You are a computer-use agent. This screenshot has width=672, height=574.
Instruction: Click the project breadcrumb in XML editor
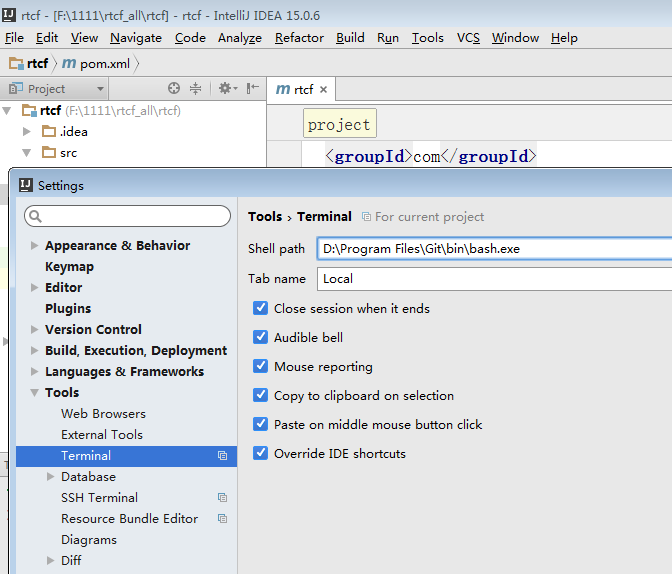click(x=339, y=123)
